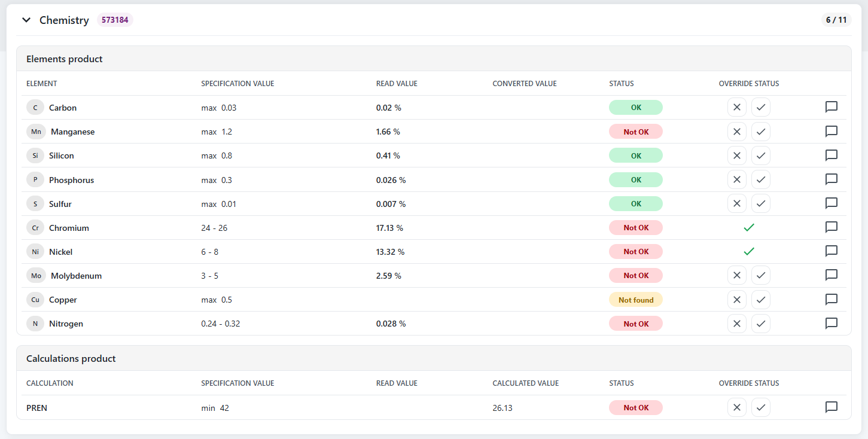Approve override status for Nitrogen row
Screen dimensions: 868x439
(761, 324)
